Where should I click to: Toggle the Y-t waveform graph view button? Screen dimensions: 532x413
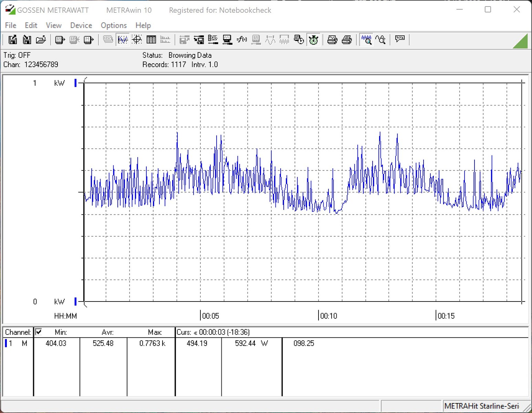tap(123, 40)
